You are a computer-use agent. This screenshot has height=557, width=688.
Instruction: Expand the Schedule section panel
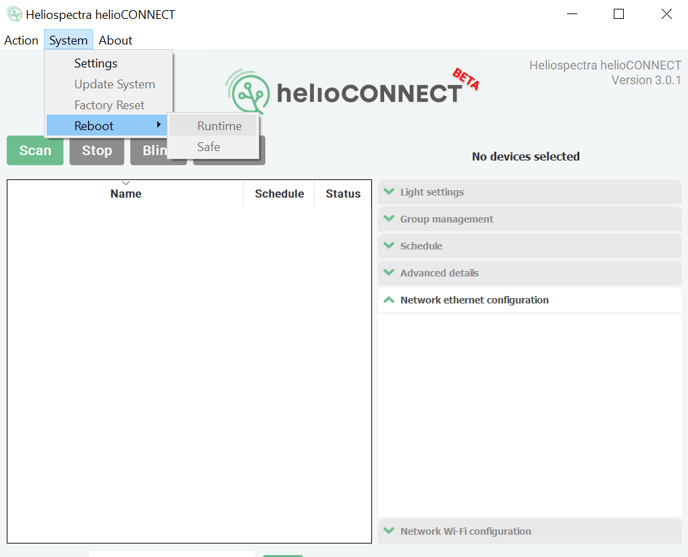pyautogui.click(x=530, y=246)
